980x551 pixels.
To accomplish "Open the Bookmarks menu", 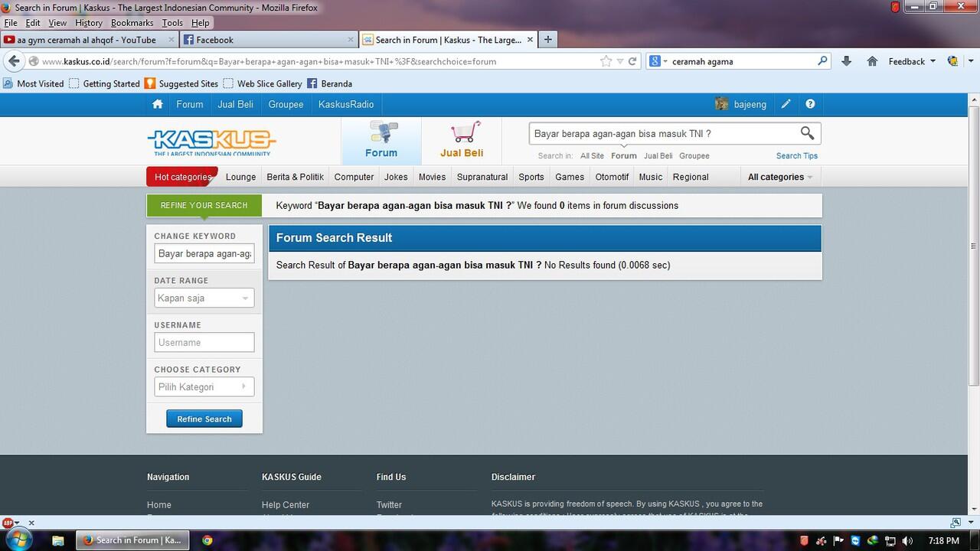I will click(132, 23).
